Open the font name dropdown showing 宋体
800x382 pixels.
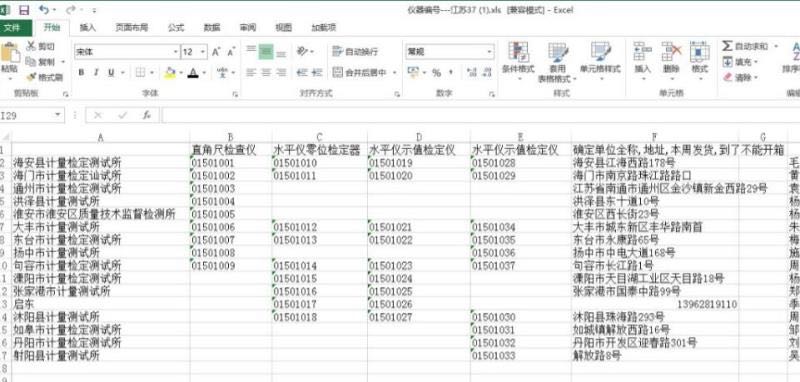(176, 52)
